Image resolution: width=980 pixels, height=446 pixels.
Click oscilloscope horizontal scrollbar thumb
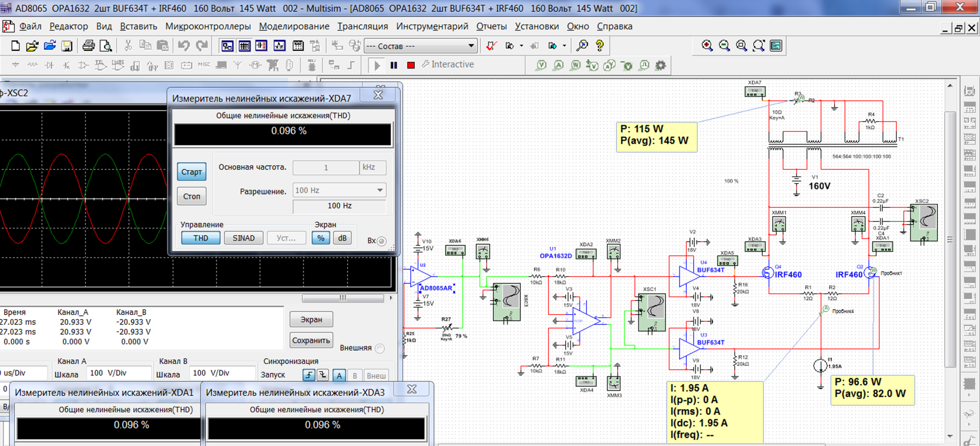pos(343,298)
